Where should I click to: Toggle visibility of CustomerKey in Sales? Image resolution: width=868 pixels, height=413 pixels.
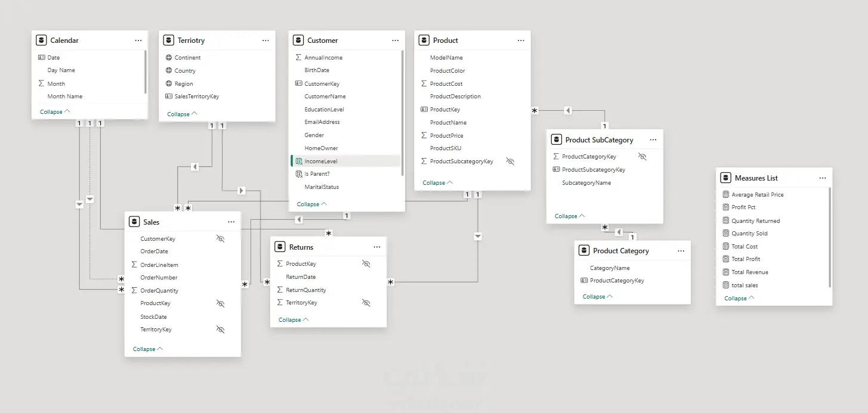220,238
